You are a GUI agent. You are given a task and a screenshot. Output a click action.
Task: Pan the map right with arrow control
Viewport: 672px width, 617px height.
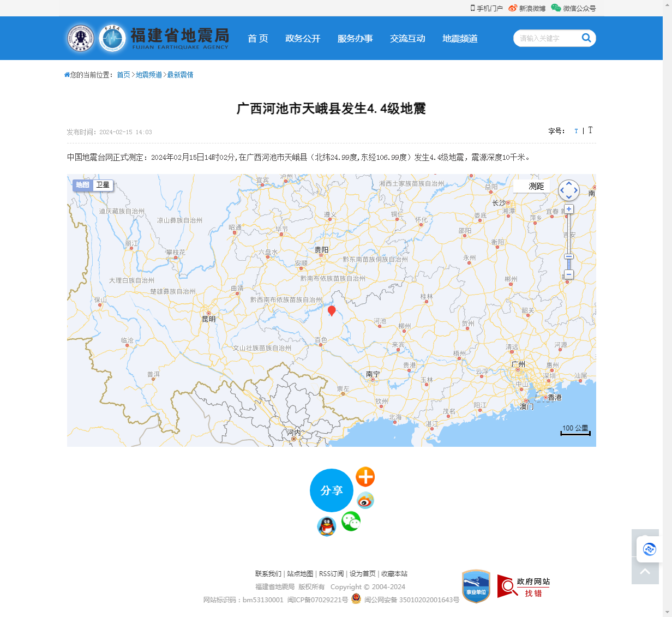[576, 190]
